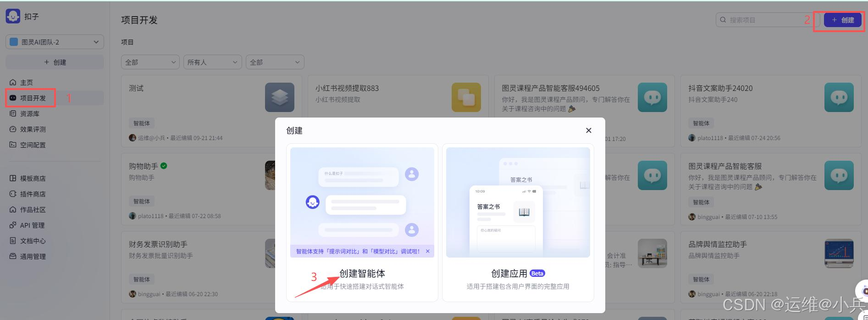The image size is (868, 320).
Task: Click the 智能体 tag on 抖音文案助手24020
Action: coord(701,123)
